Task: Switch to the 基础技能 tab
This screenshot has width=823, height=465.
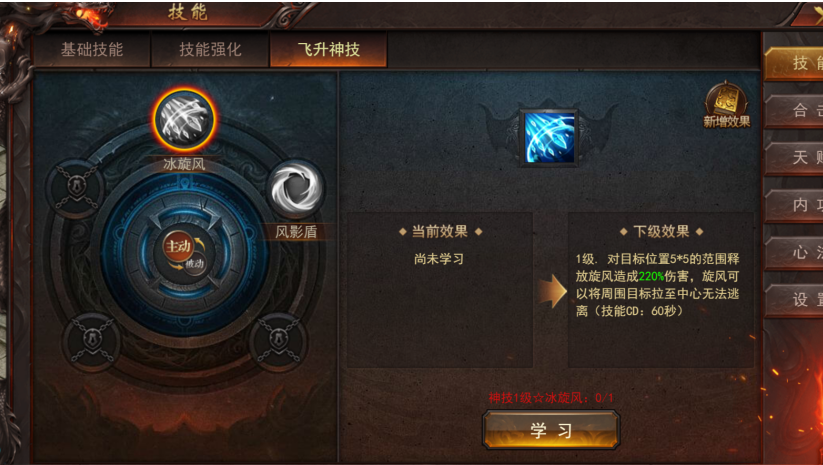Action: tap(92, 49)
